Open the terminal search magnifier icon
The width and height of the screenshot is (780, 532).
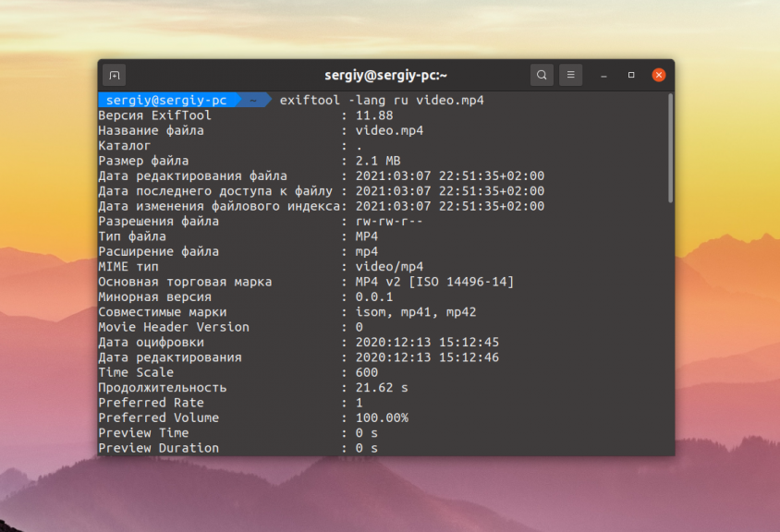pos(542,75)
